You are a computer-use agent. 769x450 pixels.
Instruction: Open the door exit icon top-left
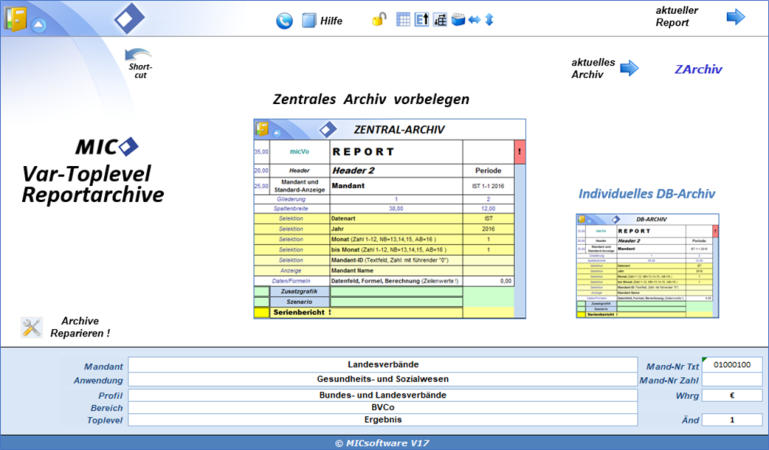(16, 17)
